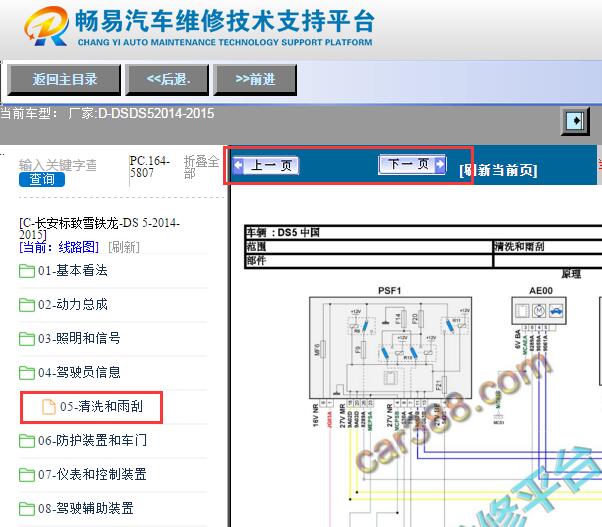Click the 输入关键字查 keyword search field
Image resolution: width=602 pixels, height=527 pixels.
click(x=58, y=165)
